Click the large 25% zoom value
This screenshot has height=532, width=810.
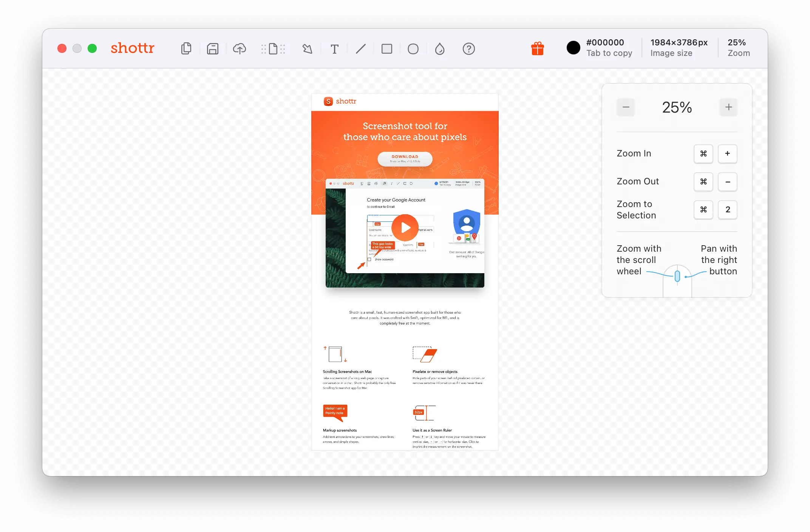click(x=677, y=107)
